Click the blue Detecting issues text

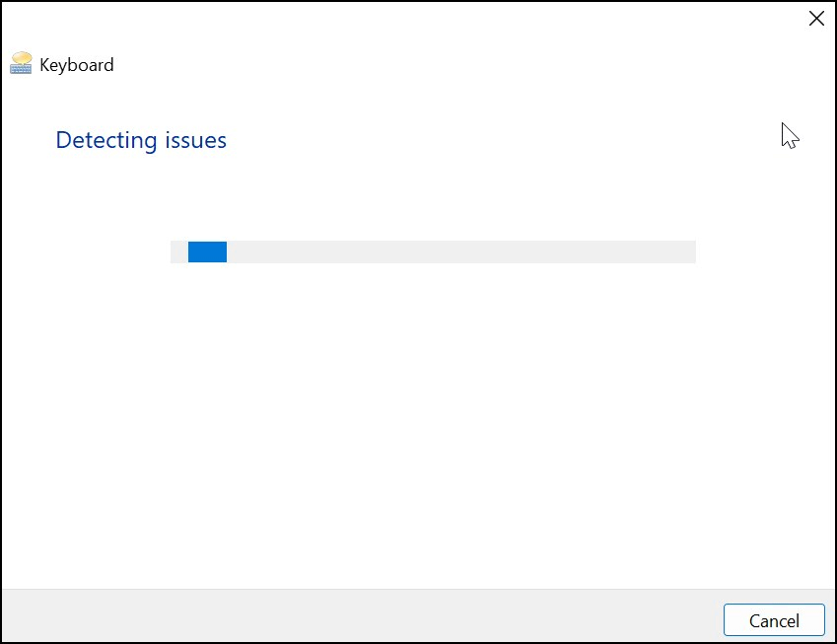[x=141, y=140]
